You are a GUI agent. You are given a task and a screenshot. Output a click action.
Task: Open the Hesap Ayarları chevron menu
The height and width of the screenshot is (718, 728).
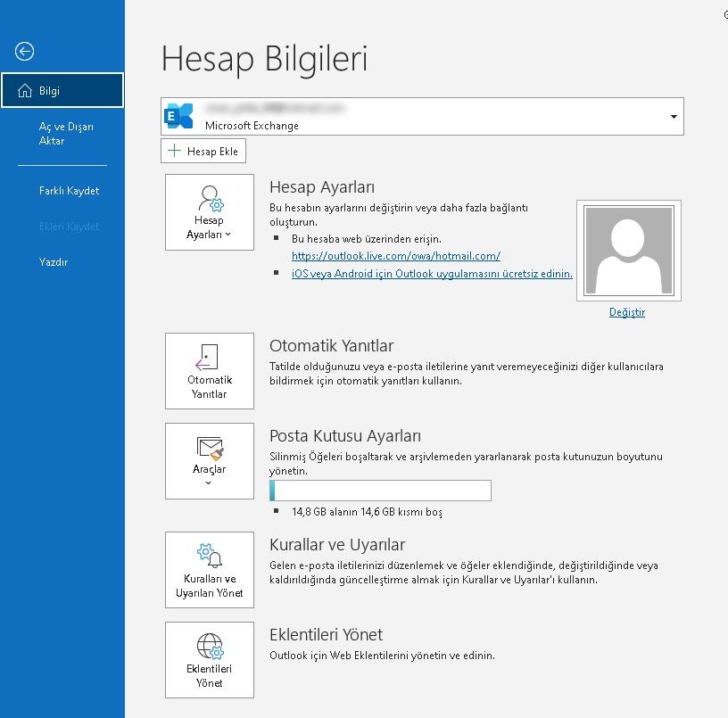coord(226,234)
